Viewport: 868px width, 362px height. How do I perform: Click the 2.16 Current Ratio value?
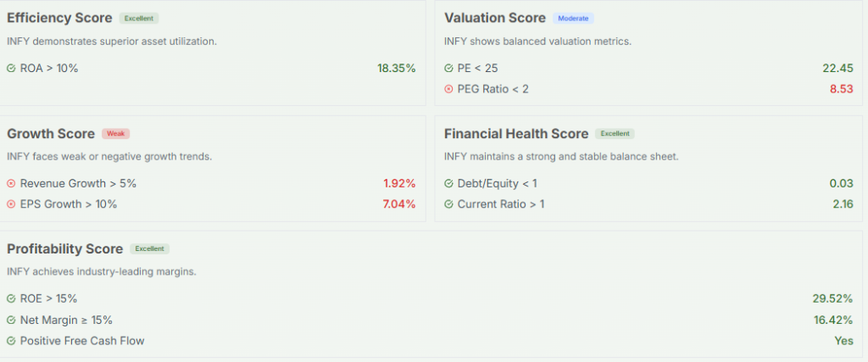pos(843,204)
